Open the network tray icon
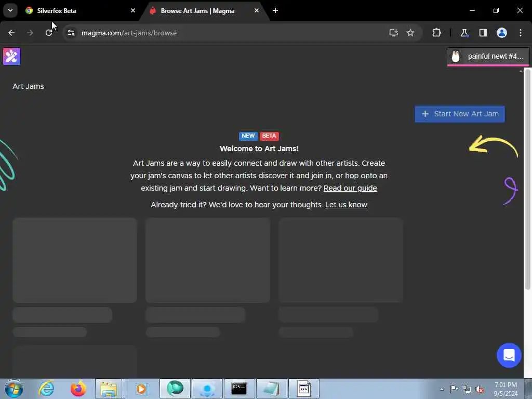The height and width of the screenshot is (399, 532). [x=467, y=389]
